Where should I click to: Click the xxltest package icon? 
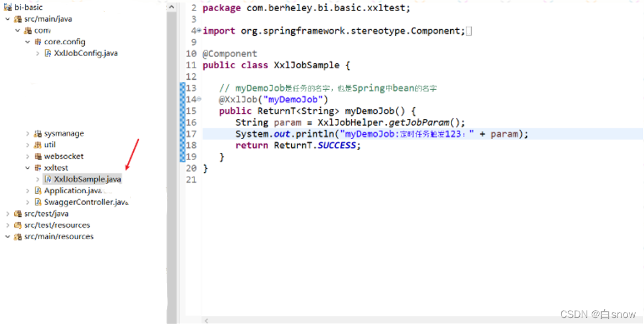tap(38, 168)
